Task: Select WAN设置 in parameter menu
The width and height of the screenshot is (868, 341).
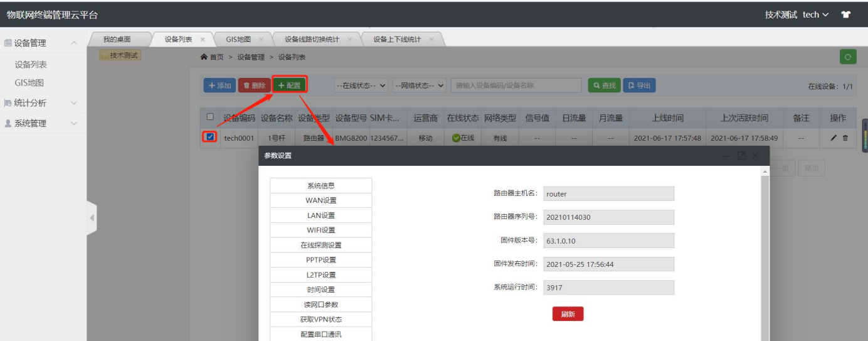Action: [320, 200]
